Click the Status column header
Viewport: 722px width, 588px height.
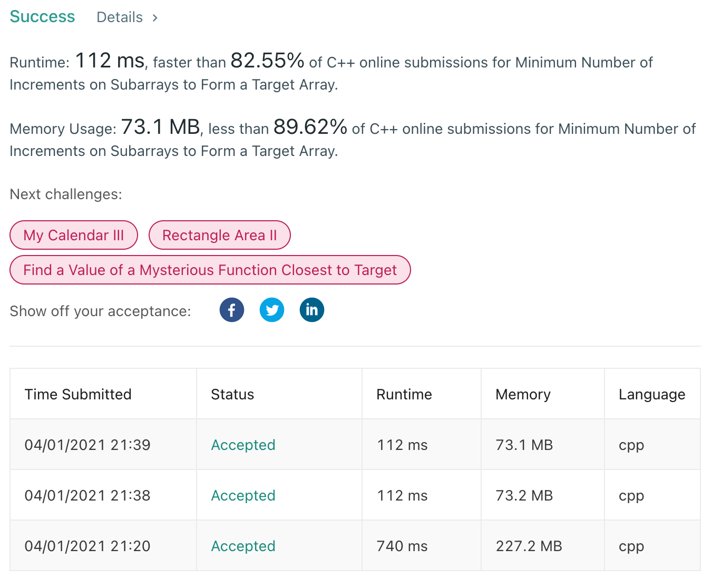coord(232,394)
